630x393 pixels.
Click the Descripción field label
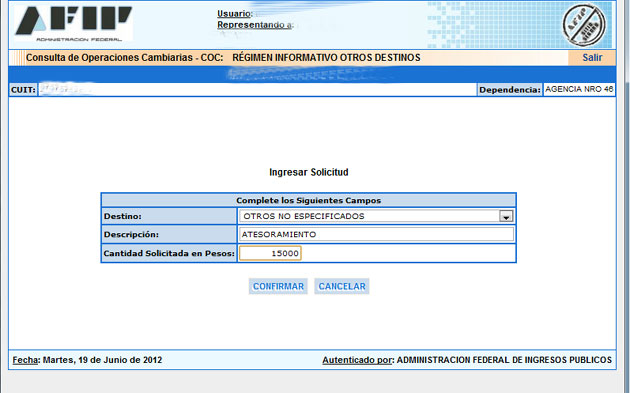tap(131, 234)
